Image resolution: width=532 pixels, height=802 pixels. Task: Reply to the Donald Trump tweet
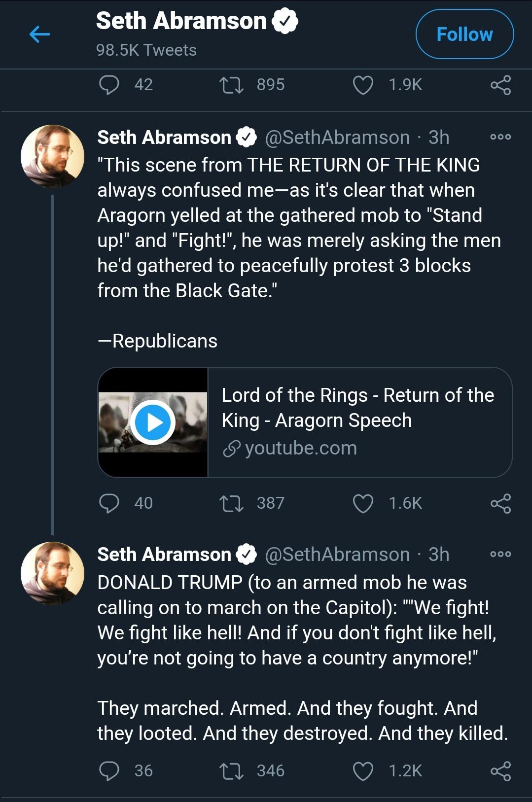pyautogui.click(x=109, y=771)
